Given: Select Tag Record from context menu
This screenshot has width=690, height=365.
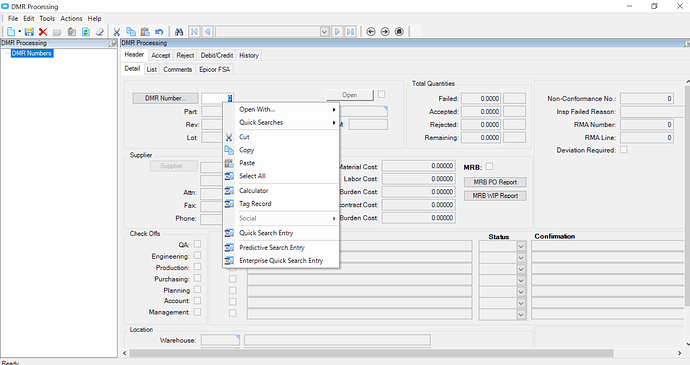Looking at the screenshot, I should click(x=255, y=204).
